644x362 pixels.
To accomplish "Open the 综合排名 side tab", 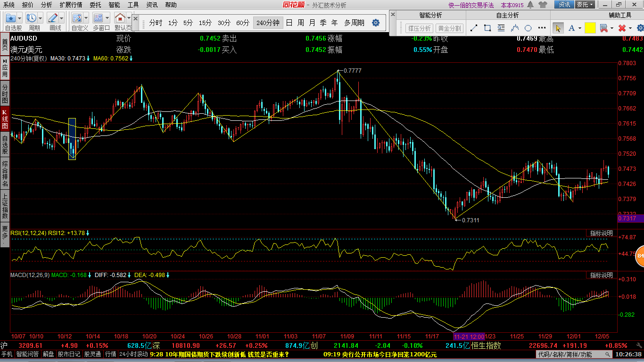I will point(5,173).
